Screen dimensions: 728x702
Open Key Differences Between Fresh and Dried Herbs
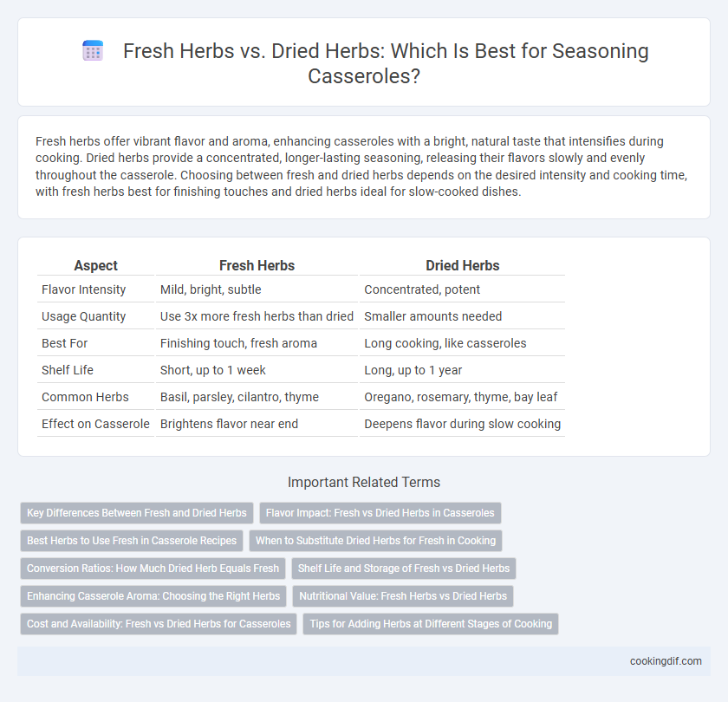tap(137, 512)
